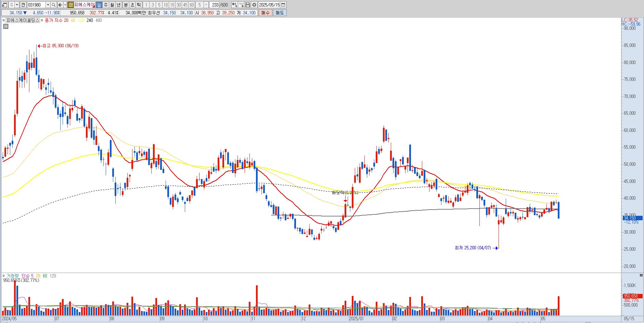Click the drawing tools crosshair-plus icon
This screenshot has height=323, width=644.
tap(241, 5)
